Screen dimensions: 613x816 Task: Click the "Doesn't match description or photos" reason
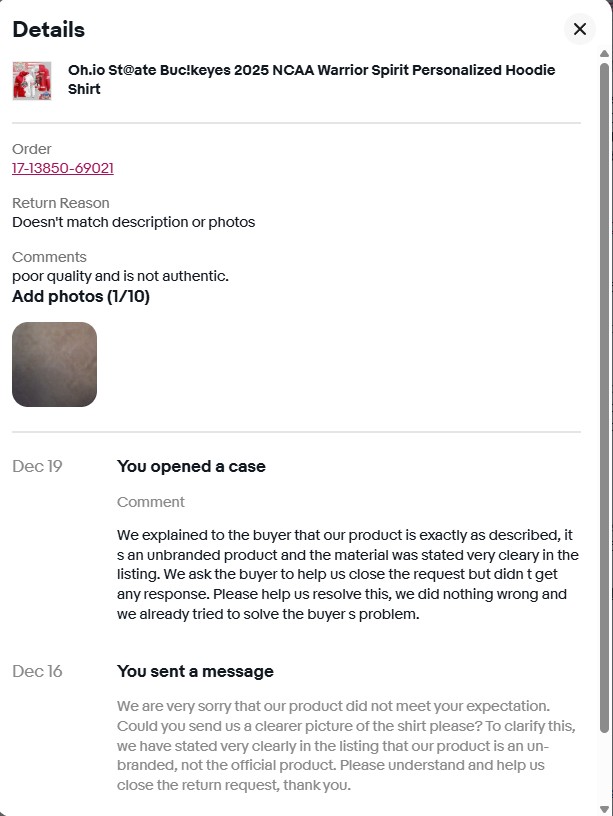(x=133, y=222)
